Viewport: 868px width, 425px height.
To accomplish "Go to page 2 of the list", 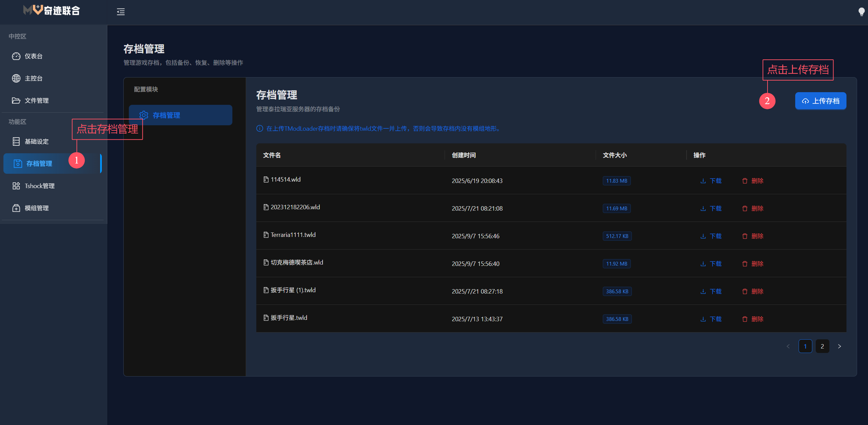I will (x=822, y=346).
